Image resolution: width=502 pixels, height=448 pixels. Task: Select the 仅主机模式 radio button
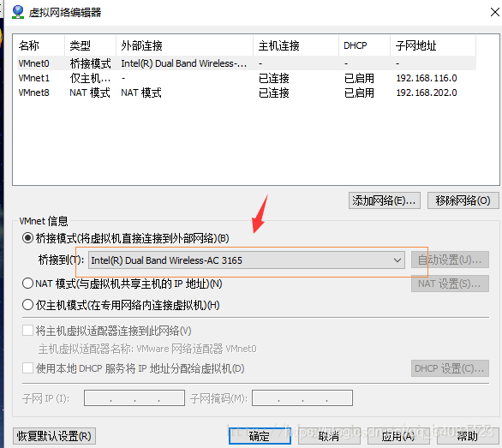coord(28,305)
